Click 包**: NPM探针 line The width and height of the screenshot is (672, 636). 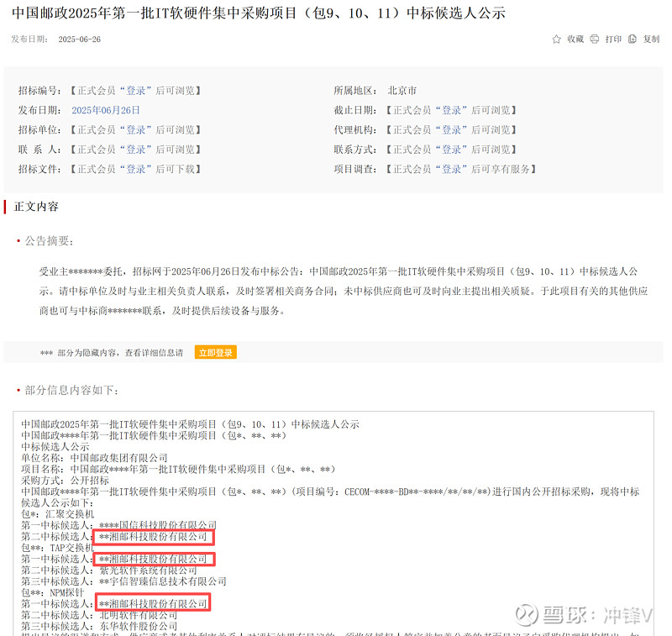(53, 592)
